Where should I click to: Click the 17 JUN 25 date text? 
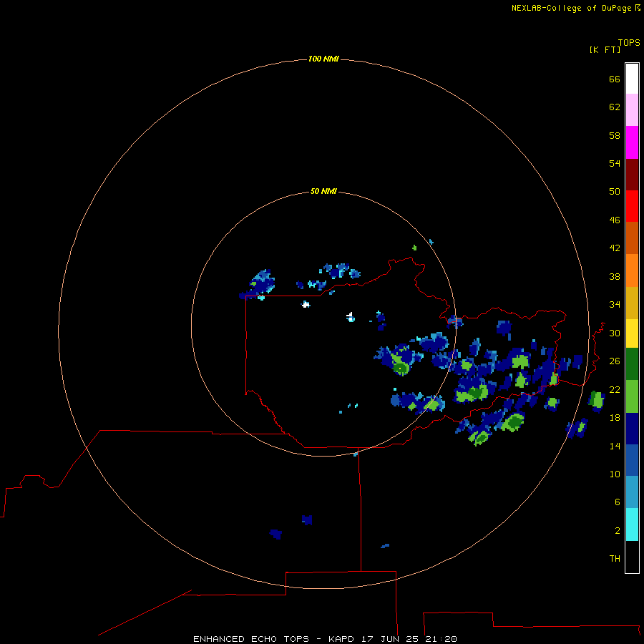[x=391, y=639]
